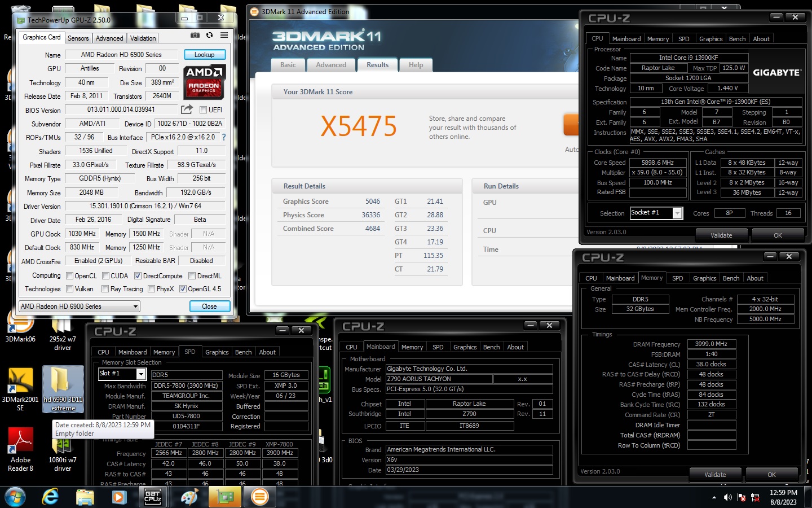Click the Close button in GPU-Z
812x508 pixels.
209,306
